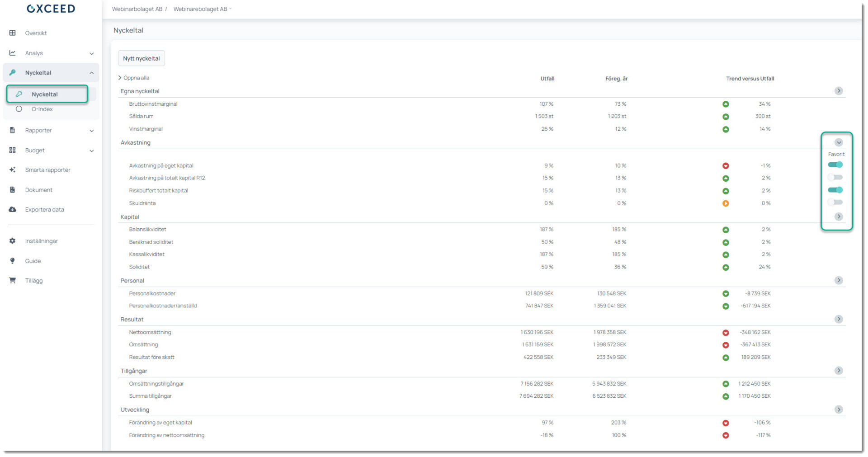Click the Nytt nyckeltal button
The image size is (868, 457).
(x=142, y=58)
